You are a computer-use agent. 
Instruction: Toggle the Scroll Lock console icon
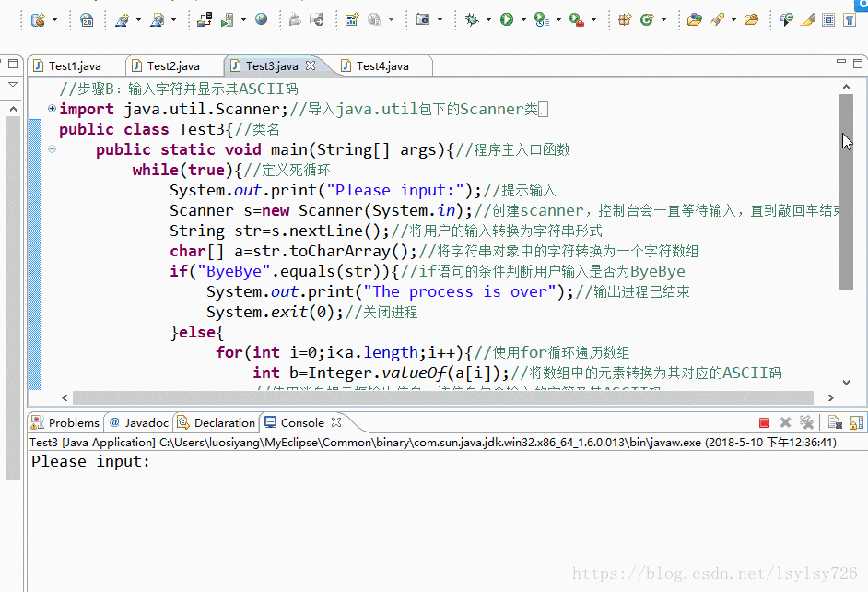[856, 422]
